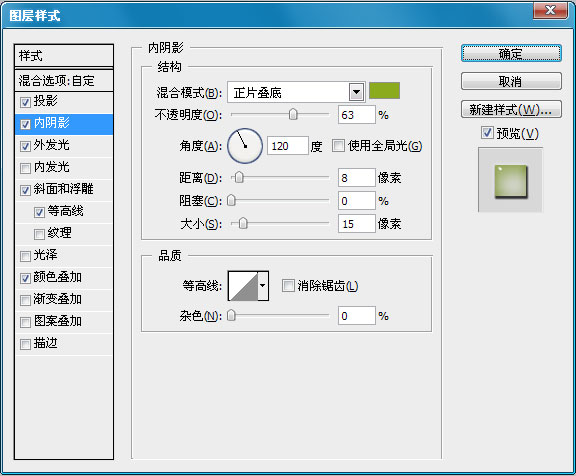The image size is (576, 476).
Task: Click the 不透明度 opacity slider handle
Action: pos(293,114)
